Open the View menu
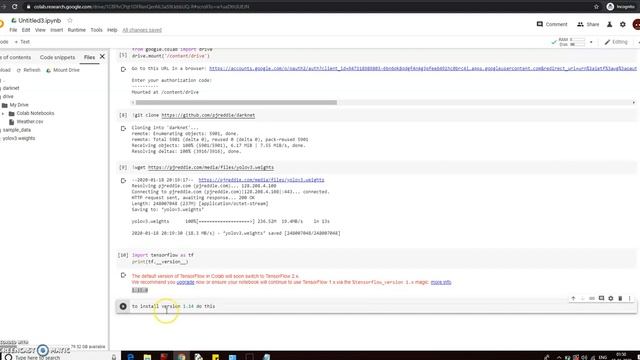Screen dimensions: 640x360 pyautogui.click(x=40, y=30)
